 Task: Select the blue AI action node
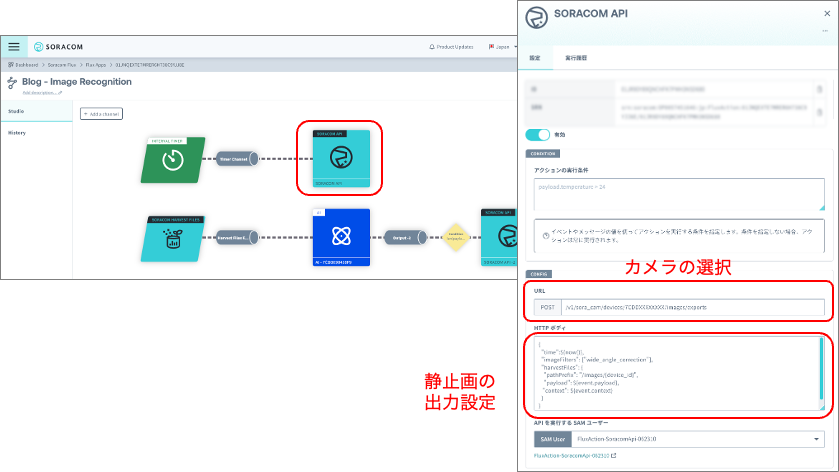[341, 237]
